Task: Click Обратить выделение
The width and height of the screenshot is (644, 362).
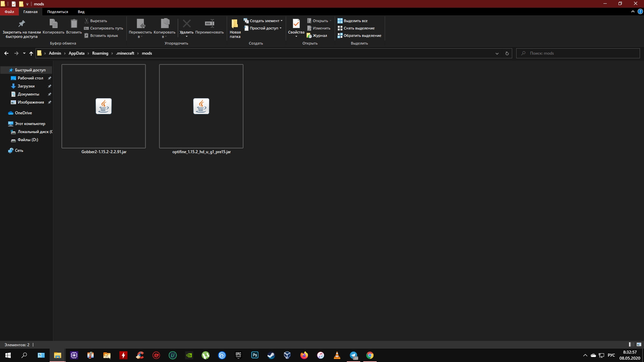Action: tap(360, 36)
